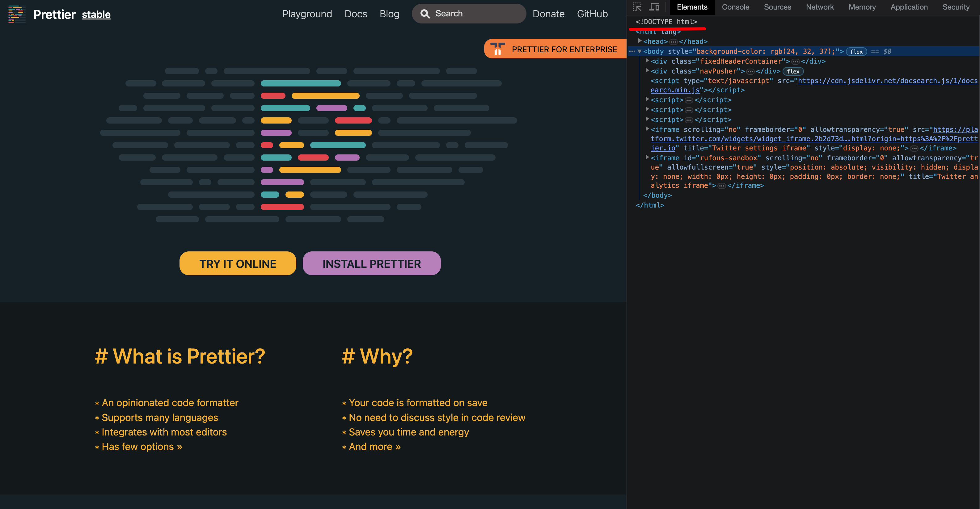This screenshot has width=980, height=509.
Task: Enable the inspect element picker mode
Action: 637,7
